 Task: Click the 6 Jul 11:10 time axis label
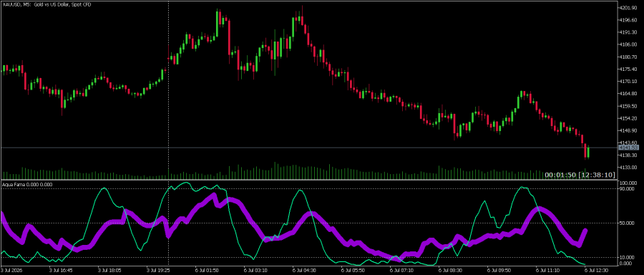pyautogui.click(x=547, y=271)
